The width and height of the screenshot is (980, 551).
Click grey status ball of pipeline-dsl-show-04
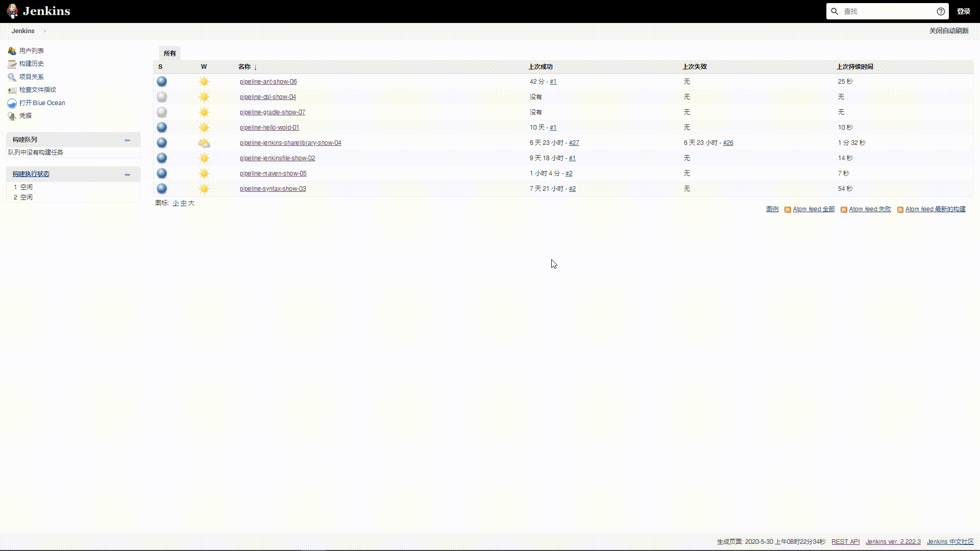[x=162, y=97]
